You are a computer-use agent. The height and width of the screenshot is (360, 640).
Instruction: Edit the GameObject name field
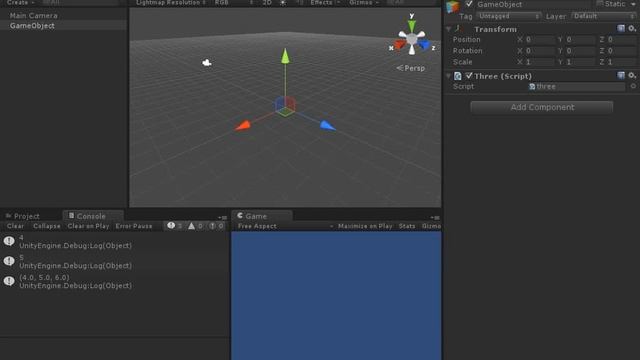point(534,4)
